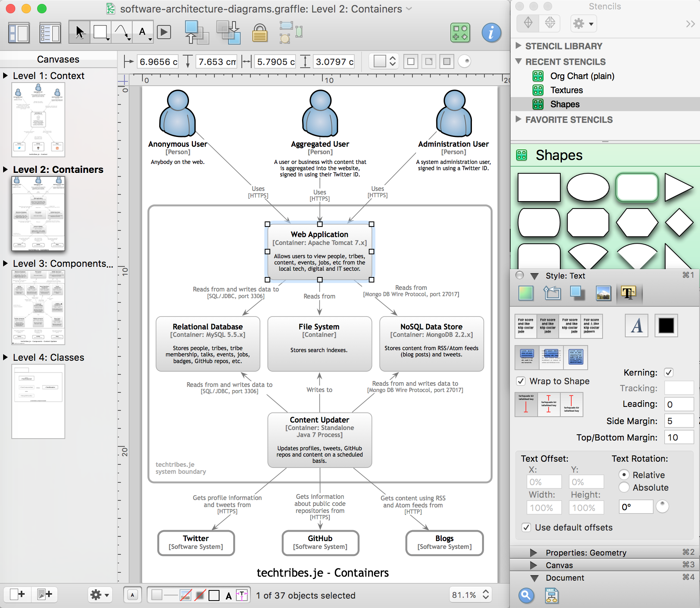Open the black text color swatch
The height and width of the screenshot is (608, 700).
click(666, 326)
